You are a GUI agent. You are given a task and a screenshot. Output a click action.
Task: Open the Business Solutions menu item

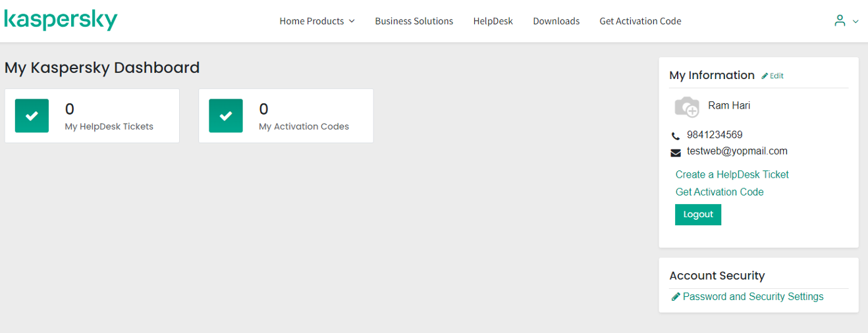tap(414, 21)
